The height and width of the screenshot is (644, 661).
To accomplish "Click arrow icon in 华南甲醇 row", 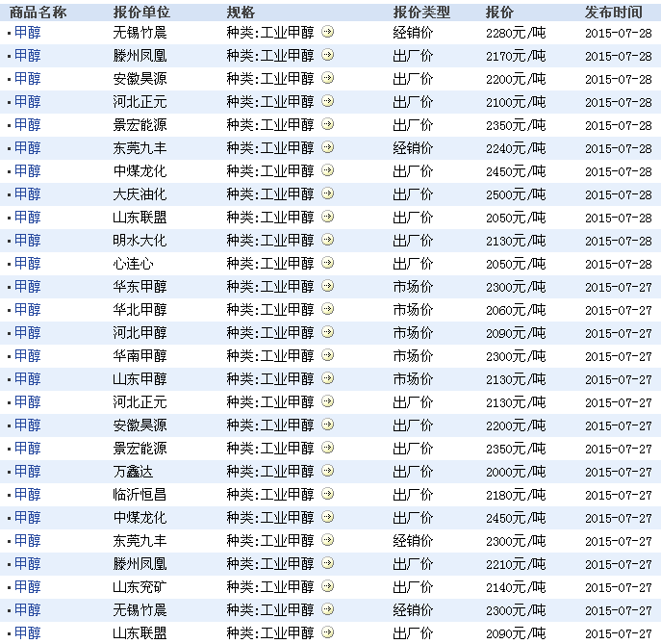I will tap(327, 355).
